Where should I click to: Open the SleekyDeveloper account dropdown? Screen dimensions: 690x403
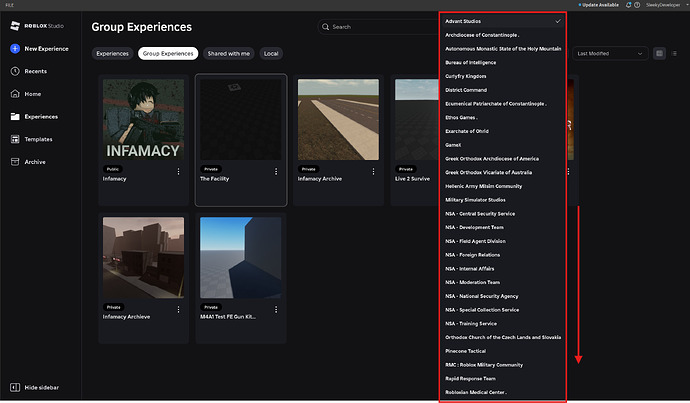666,5
